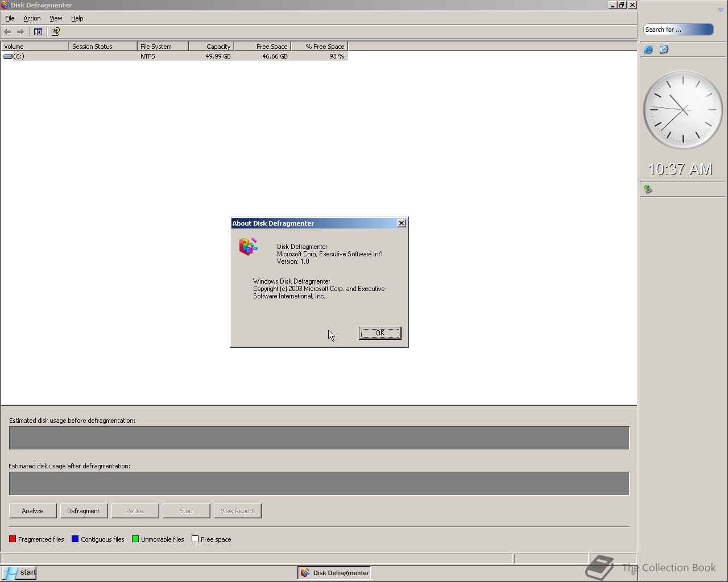Image resolution: width=728 pixels, height=582 pixels.
Task: Click the white Free space legend swatch
Action: pyautogui.click(x=195, y=539)
